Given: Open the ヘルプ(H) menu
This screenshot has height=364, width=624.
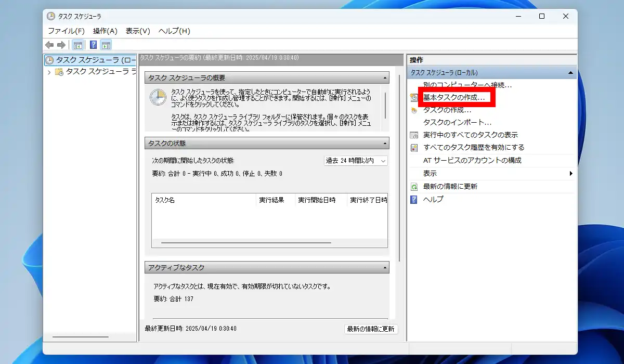Looking at the screenshot, I should [174, 31].
